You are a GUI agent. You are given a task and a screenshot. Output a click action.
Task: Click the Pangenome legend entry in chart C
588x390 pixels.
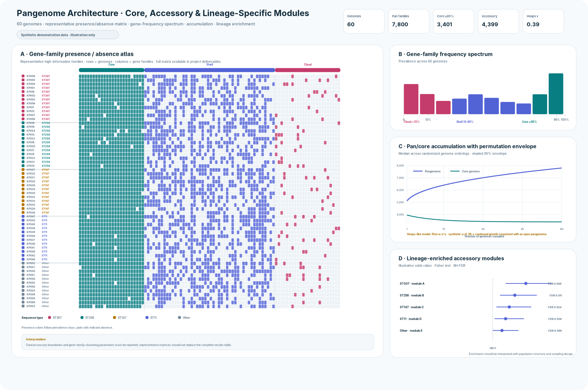click(427, 171)
